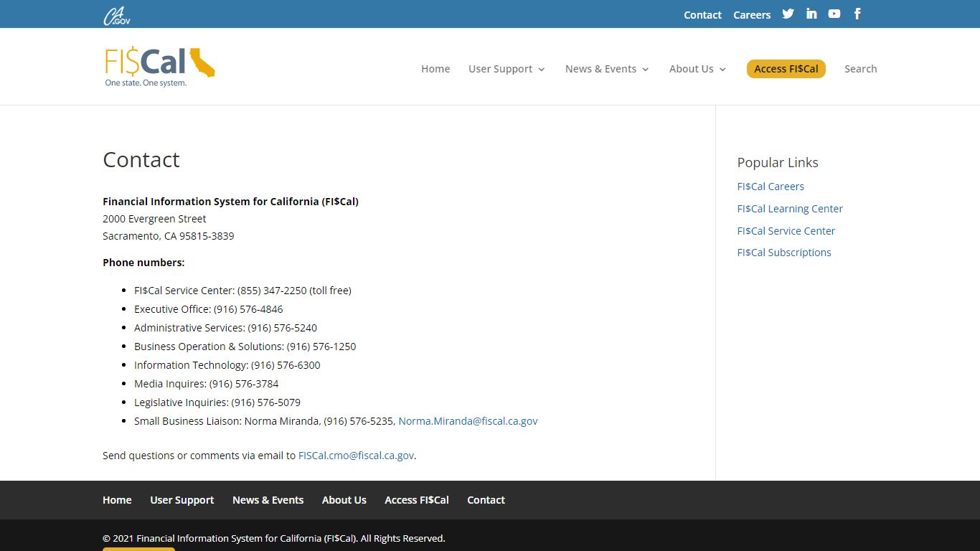
Task: Email Norma.Miranda@fiscal.ca.gov link
Action: [468, 421]
